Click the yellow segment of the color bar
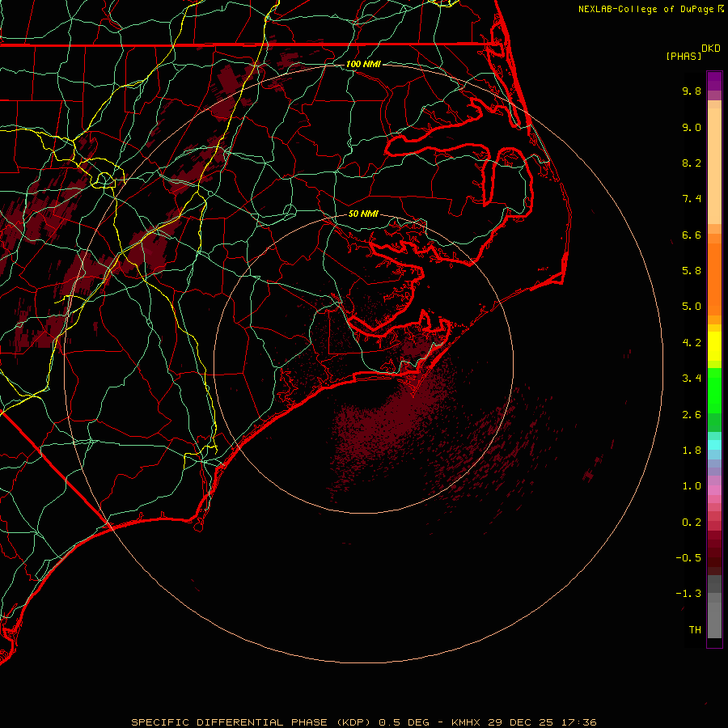Viewport: 728px width, 728px height. tap(714, 346)
